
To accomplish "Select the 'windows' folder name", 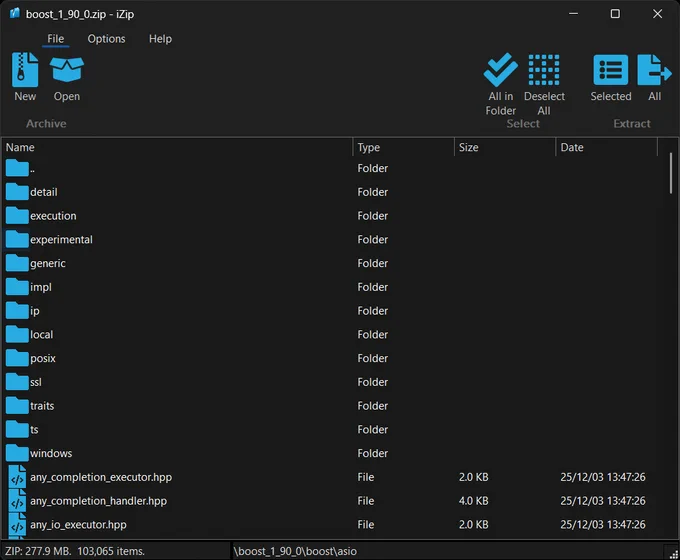I will click(x=51, y=453).
